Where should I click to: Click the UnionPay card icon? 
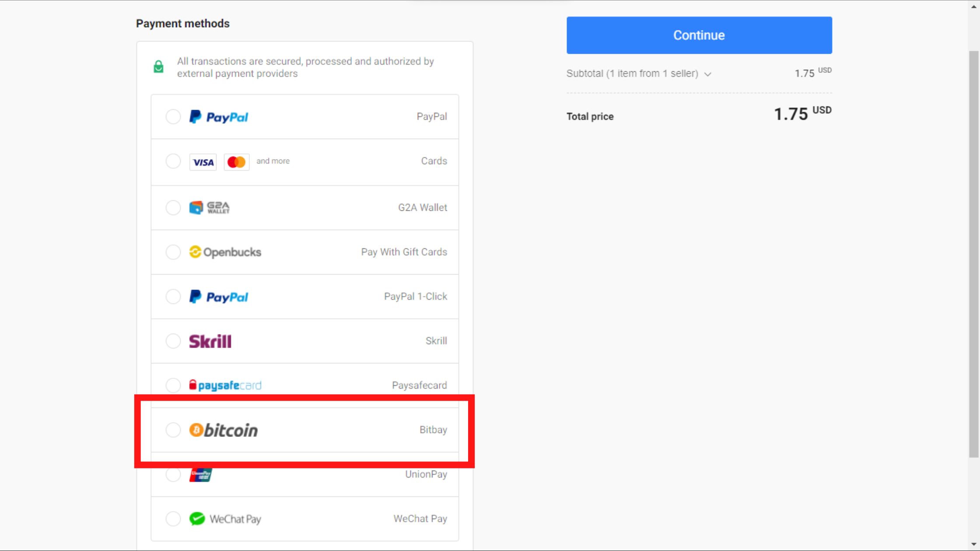click(201, 475)
